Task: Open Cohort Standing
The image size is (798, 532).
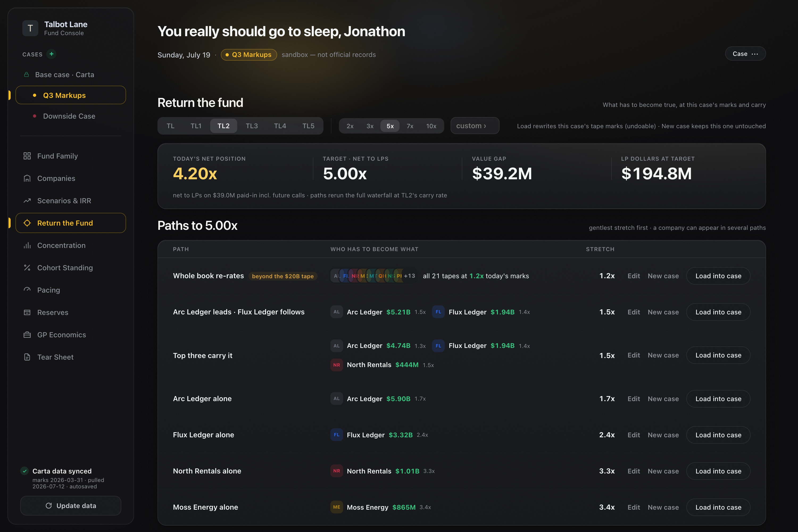Action: (x=70, y=268)
